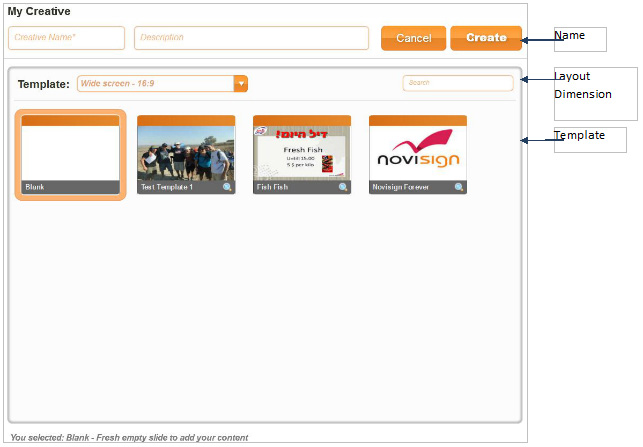Click the Template: label
The height and width of the screenshot is (447, 643).
[x=43, y=84]
